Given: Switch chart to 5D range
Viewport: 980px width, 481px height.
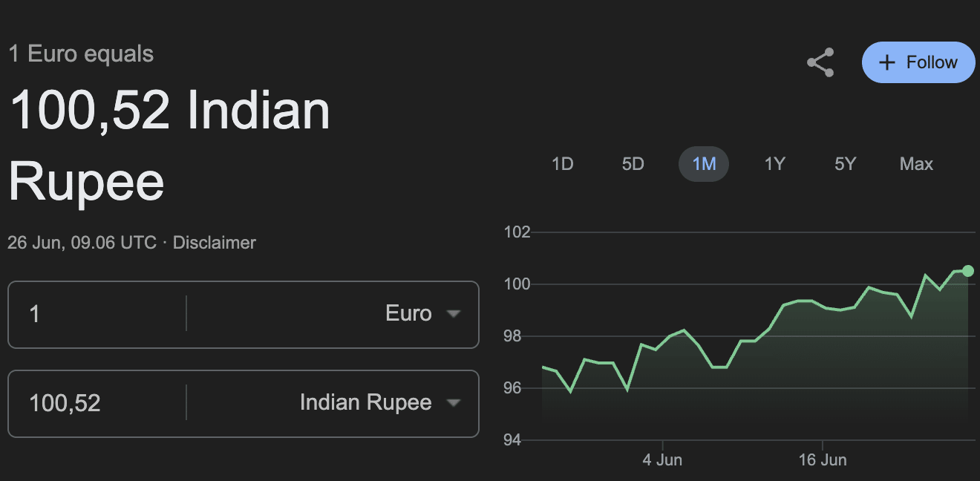Looking at the screenshot, I should click(633, 164).
